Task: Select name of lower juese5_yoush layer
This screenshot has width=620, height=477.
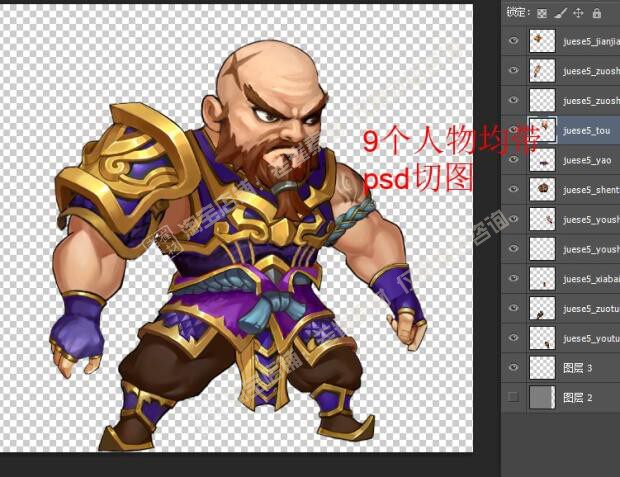Action: coord(592,250)
